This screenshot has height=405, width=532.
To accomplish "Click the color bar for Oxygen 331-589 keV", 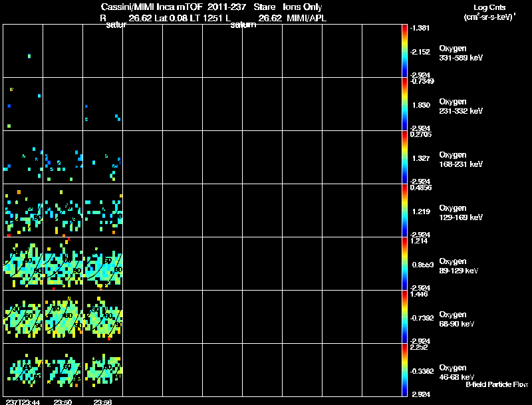I will (404, 51).
